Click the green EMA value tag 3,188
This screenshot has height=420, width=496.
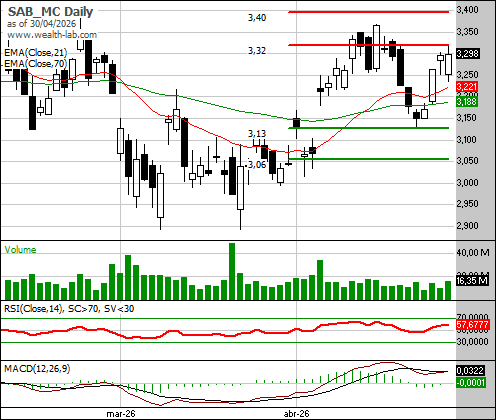tap(467, 101)
